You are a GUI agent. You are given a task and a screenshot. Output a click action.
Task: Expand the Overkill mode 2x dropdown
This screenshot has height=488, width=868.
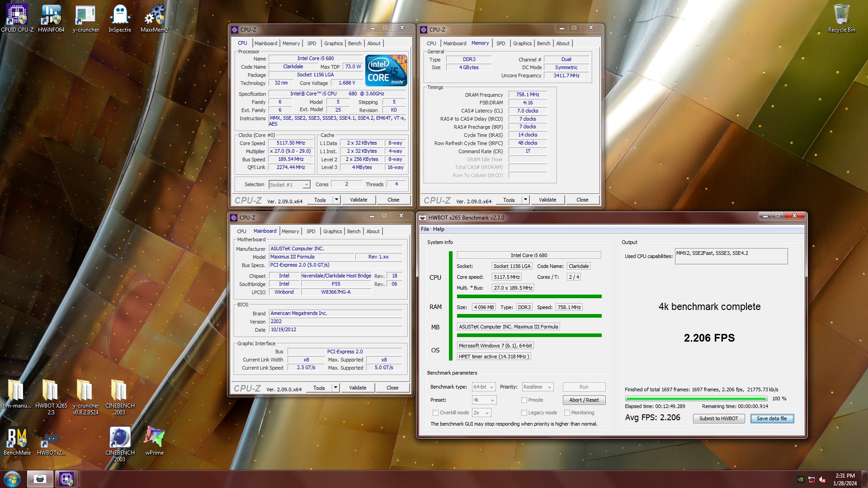pyautogui.click(x=481, y=413)
